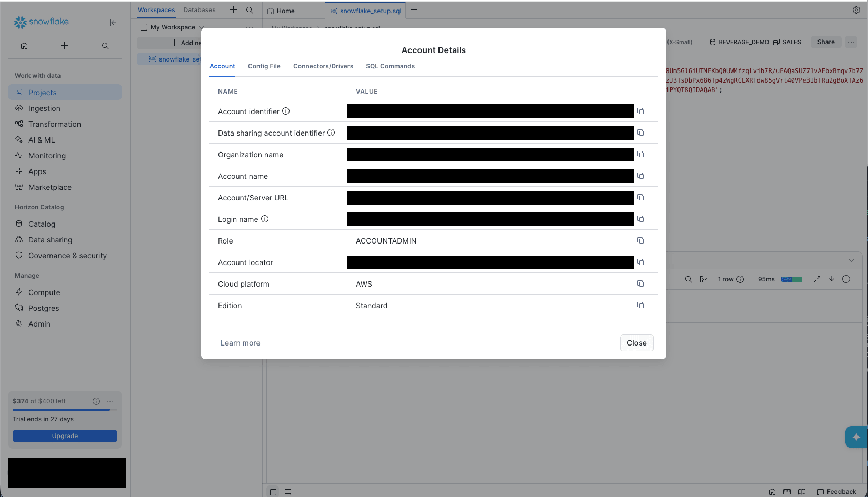Viewport: 868px width, 497px height.
Task: Open the Connectors/Drivers tab
Action: pos(323,66)
